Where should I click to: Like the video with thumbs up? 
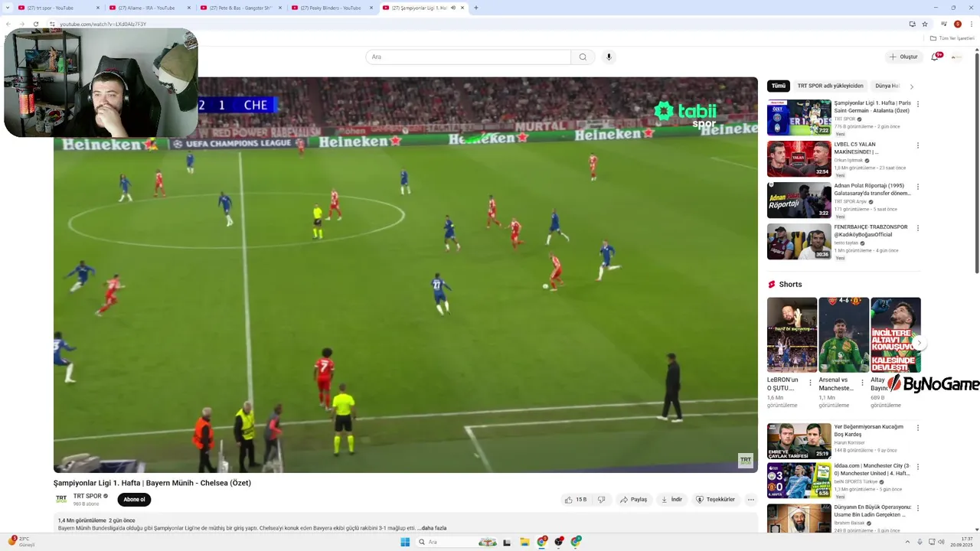(x=576, y=500)
